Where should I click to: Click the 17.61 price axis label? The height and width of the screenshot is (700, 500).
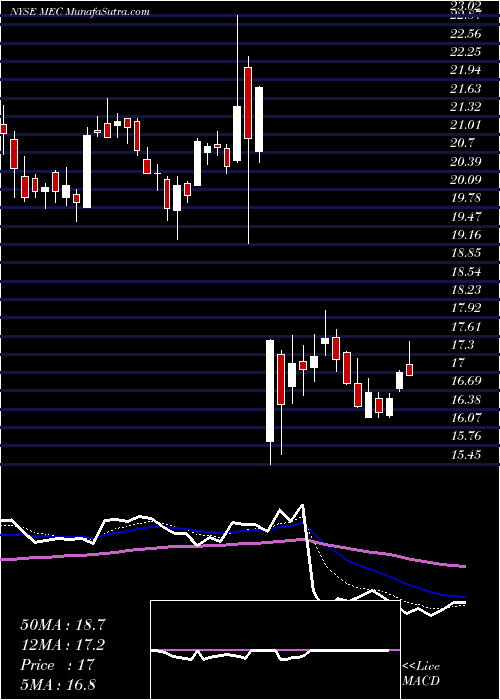[466, 327]
